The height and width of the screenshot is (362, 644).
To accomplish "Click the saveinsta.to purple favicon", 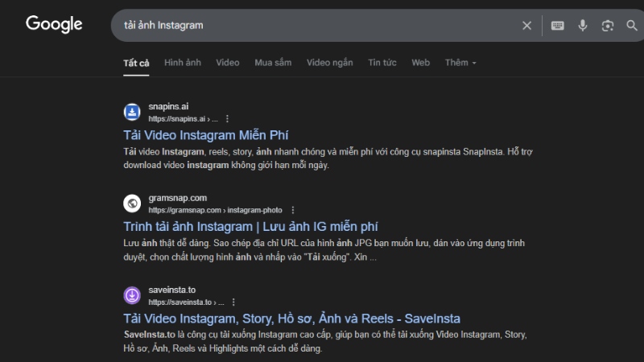I will coord(131,295).
